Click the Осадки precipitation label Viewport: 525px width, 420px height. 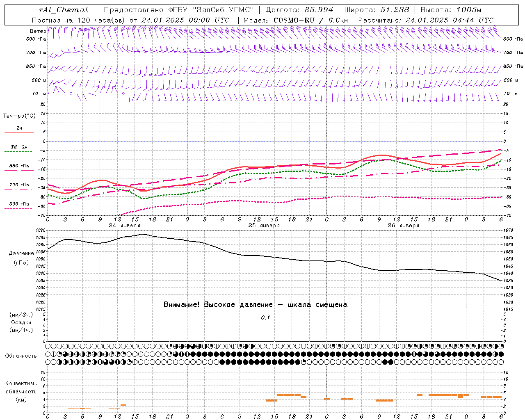pos(21,322)
